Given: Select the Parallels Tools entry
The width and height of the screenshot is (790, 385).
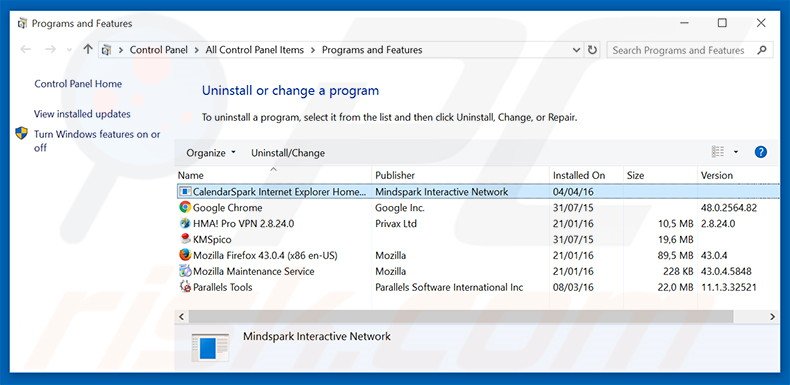Looking at the screenshot, I should point(478,287).
